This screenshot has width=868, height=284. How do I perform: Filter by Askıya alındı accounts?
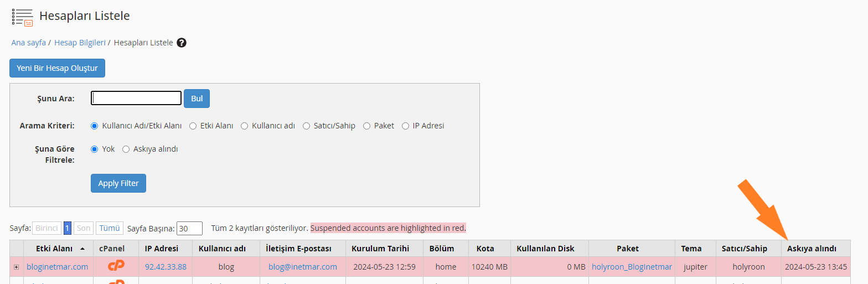(x=126, y=149)
